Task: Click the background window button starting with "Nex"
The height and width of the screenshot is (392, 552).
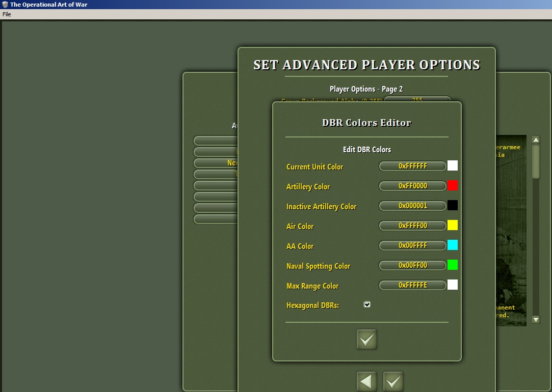Action: pyautogui.click(x=216, y=163)
